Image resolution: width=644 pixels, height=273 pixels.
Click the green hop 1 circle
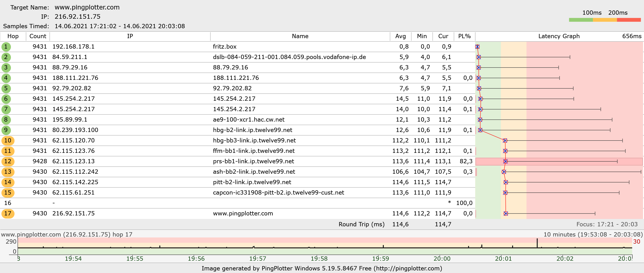coord(6,46)
